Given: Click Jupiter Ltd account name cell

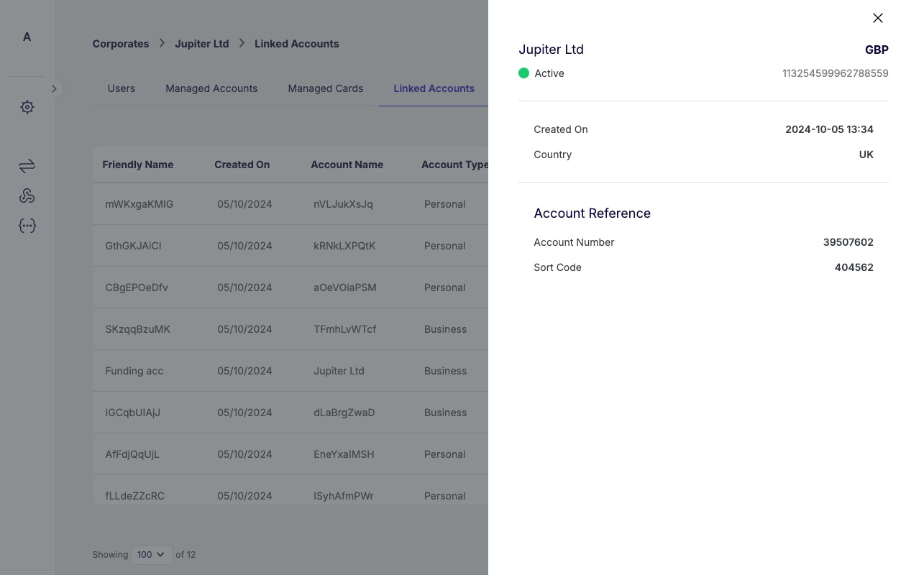Looking at the screenshot, I should pos(339,371).
